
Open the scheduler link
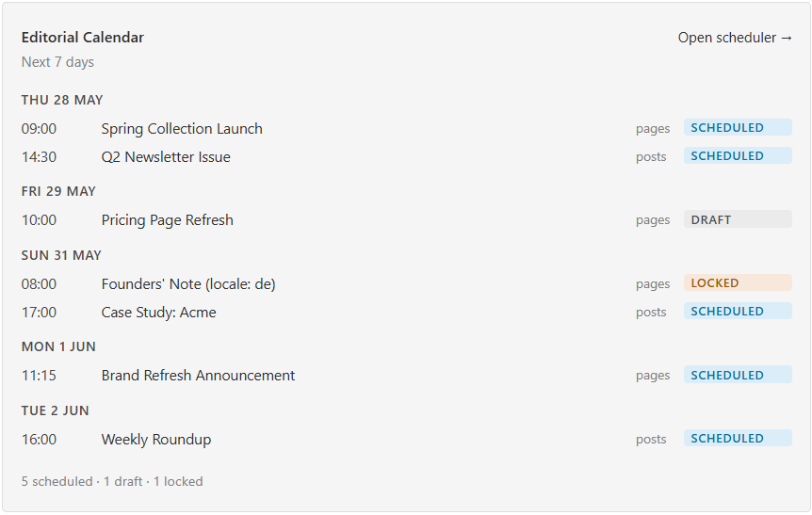click(735, 38)
